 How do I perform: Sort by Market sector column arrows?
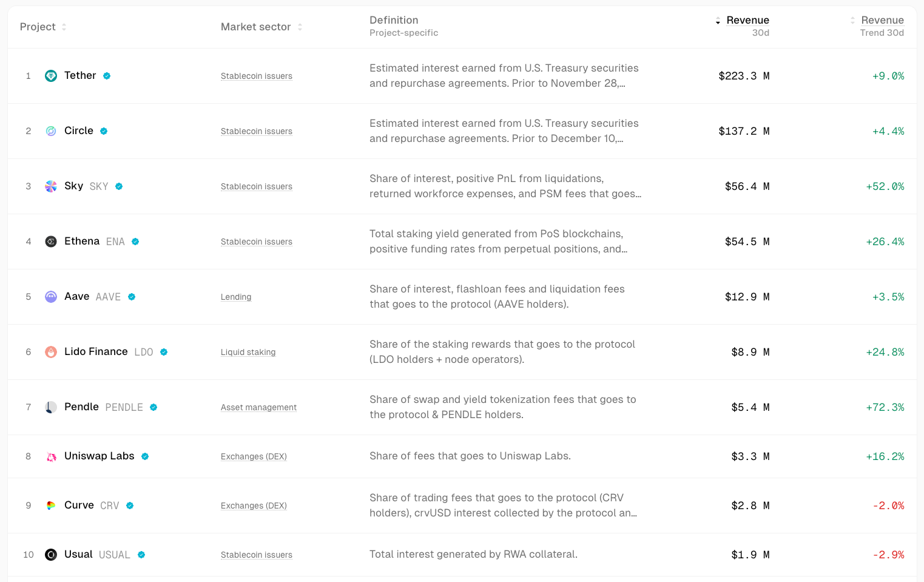pos(300,27)
